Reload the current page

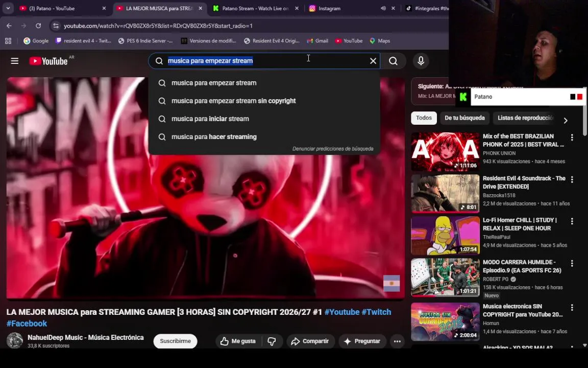38,26
